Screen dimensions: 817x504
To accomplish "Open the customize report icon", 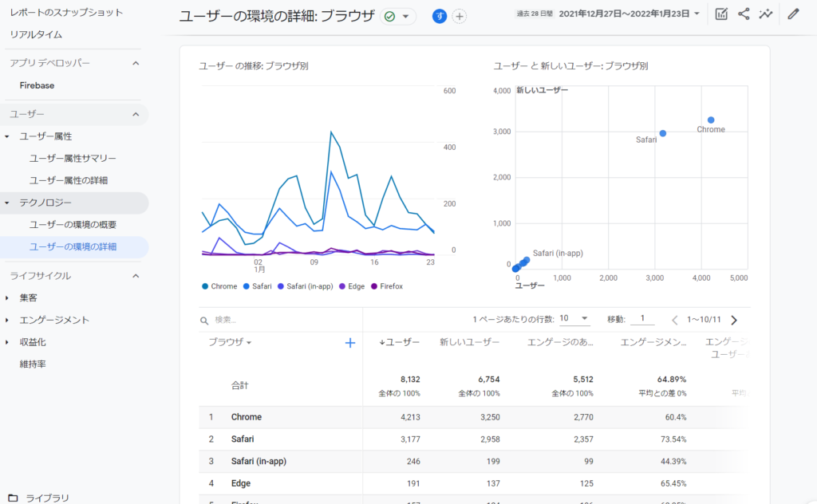I will (721, 14).
